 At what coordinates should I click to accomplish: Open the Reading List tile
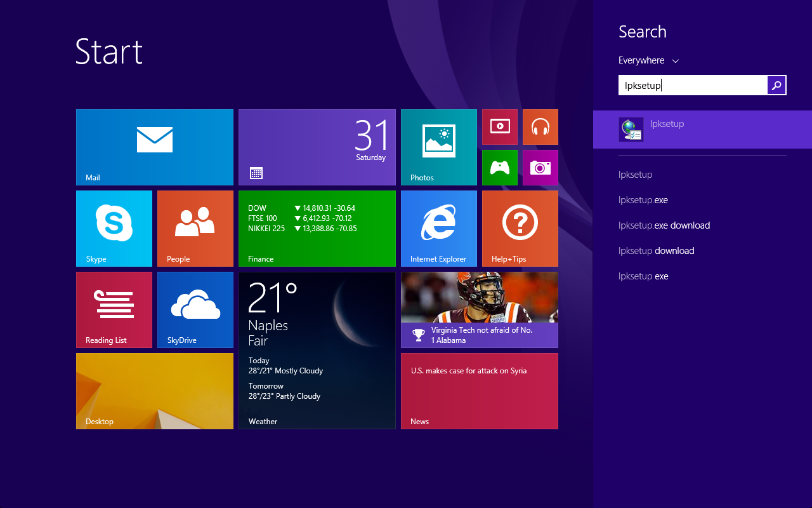114,310
